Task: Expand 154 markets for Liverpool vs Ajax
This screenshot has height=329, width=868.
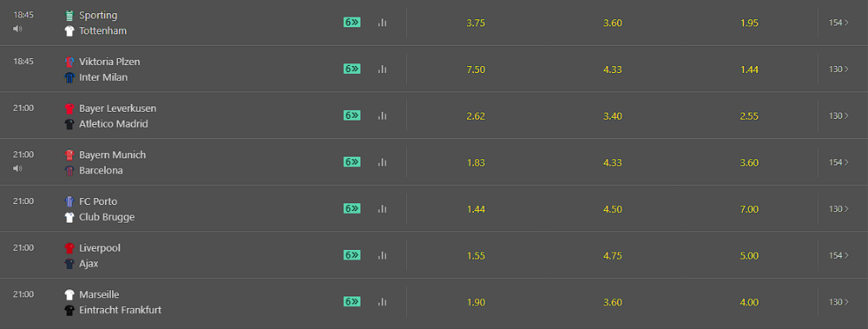Action: tap(838, 255)
